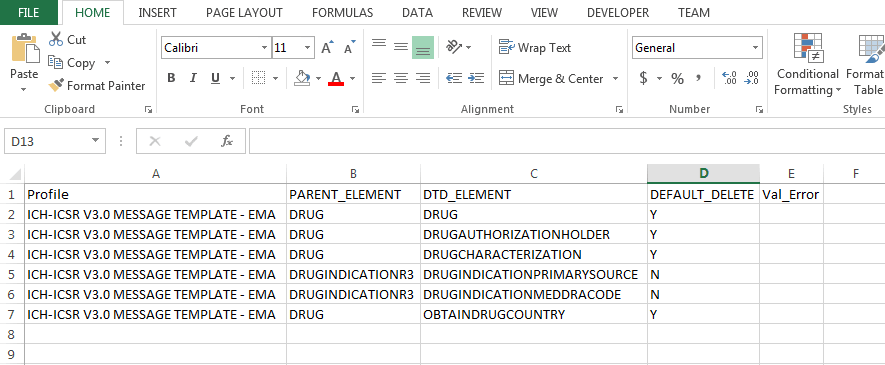Image resolution: width=885 pixels, height=365 pixels.
Task: Toggle Wrap Text on
Action: pyautogui.click(x=535, y=48)
